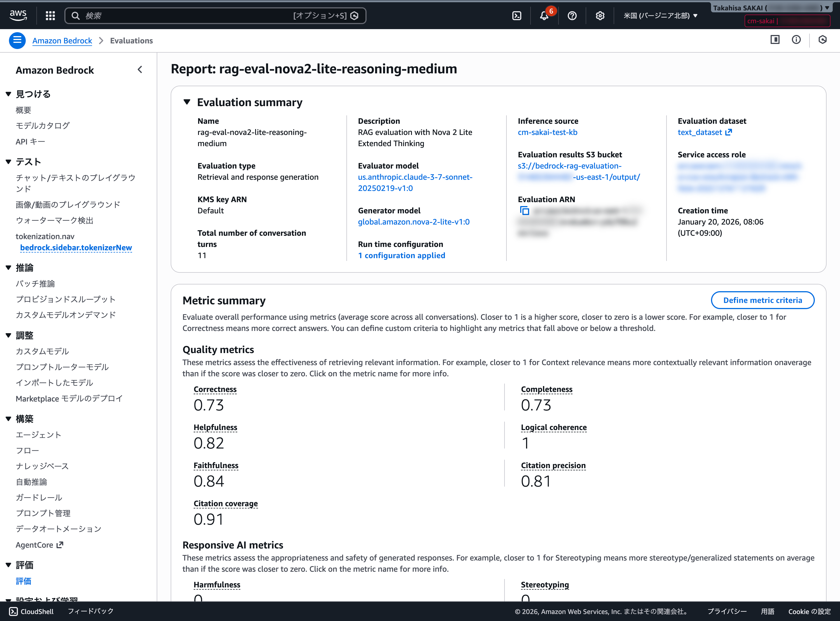Open the settings gear icon

(600, 15)
